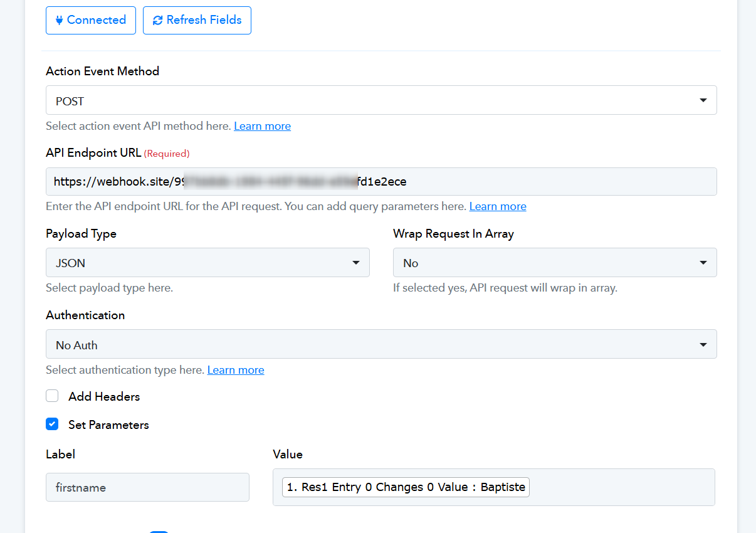Focus the firstname Label input field
The image size is (756, 533).
pos(147,487)
